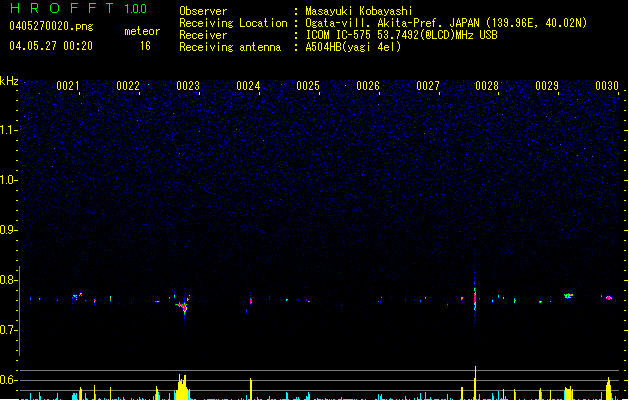629x400 pixels.
Task: Click the 1.1 kHz axis label
Action: coord(9,130)
